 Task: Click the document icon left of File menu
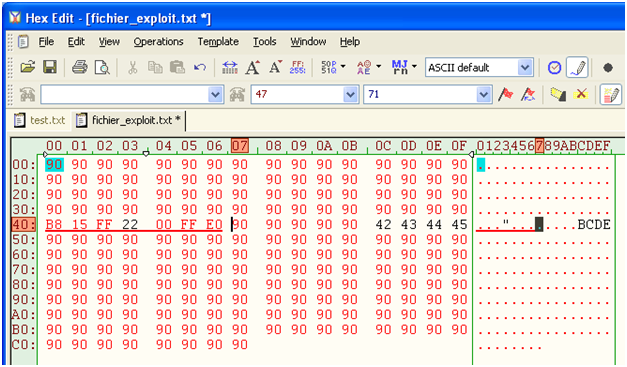point(23,42)
